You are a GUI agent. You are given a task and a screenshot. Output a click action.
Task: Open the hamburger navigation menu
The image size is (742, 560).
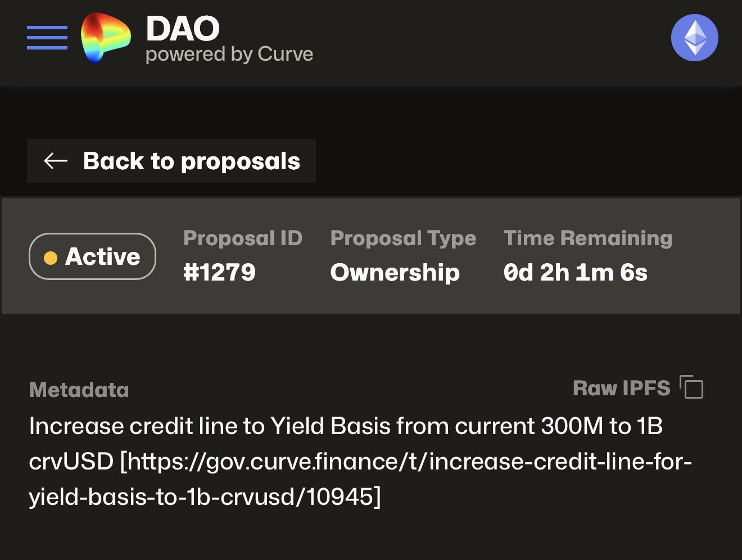pos(47,38)
